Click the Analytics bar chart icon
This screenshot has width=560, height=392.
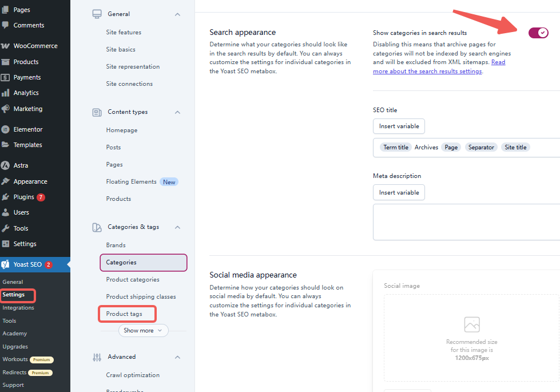tap(5, 93)
